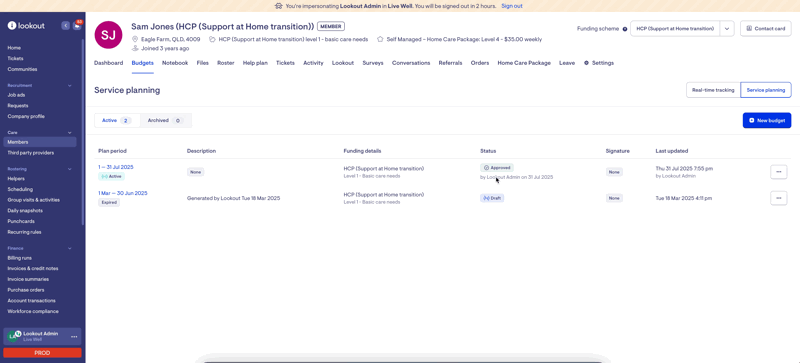Click the funding scheme help info icon

pos(624,29)
